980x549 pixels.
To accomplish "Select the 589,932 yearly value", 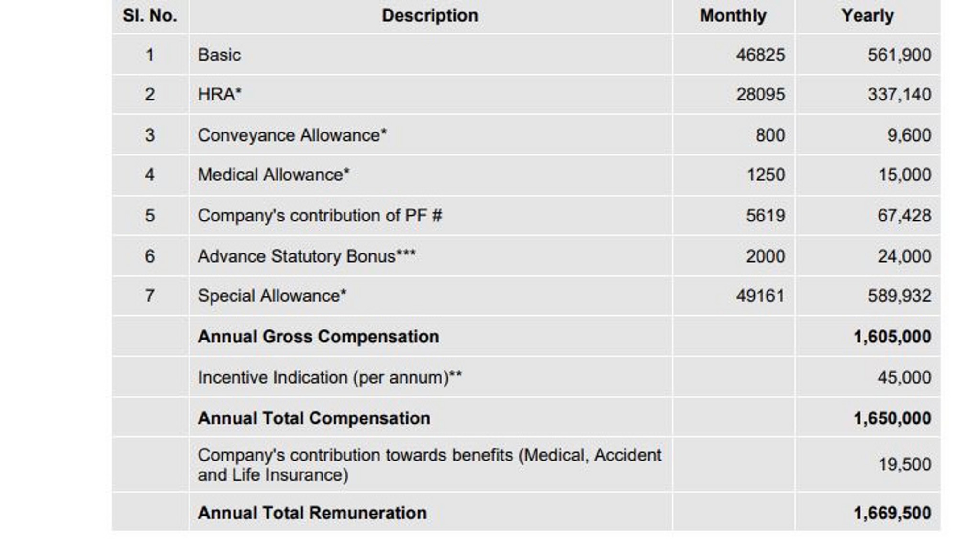I will 900,296.
